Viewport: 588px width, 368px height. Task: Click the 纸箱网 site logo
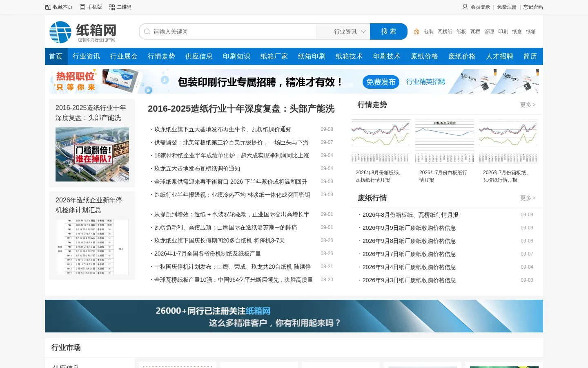coord(83,32)
